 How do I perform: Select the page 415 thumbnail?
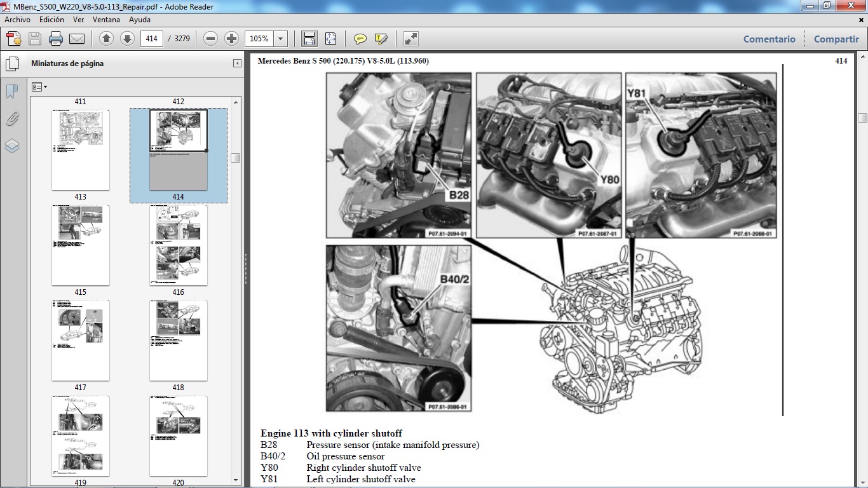pos(80,245)
